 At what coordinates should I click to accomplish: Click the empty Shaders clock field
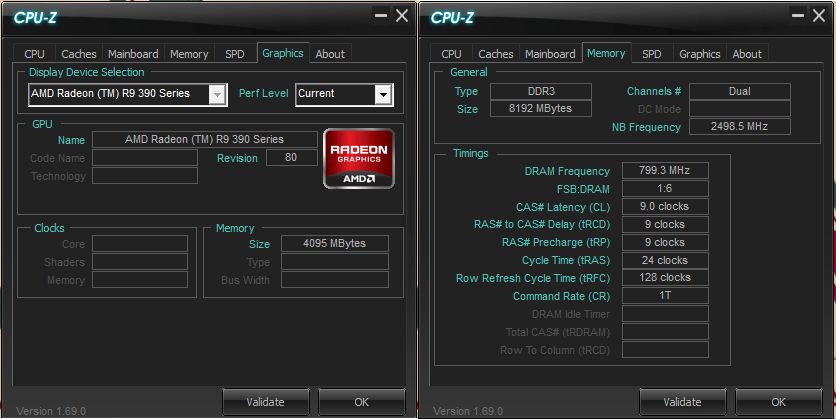coord(140,262)
